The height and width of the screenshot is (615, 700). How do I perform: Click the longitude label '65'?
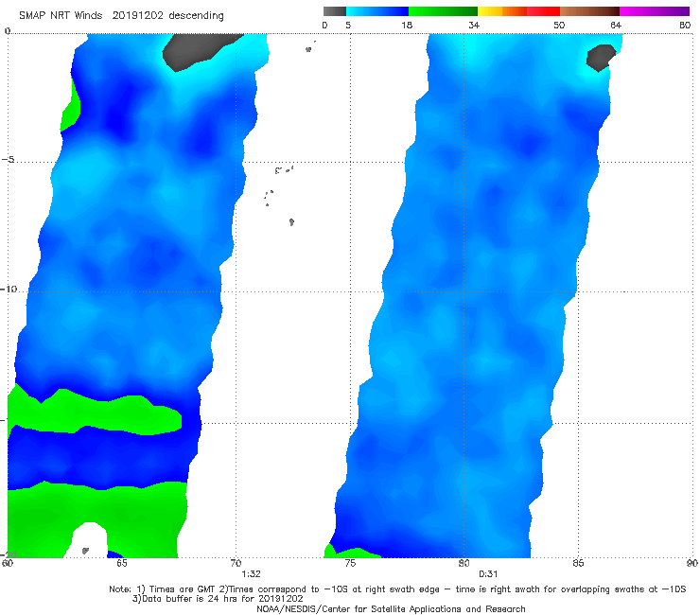tap(121, 563)
